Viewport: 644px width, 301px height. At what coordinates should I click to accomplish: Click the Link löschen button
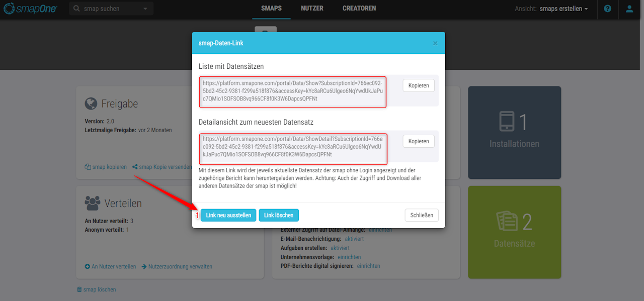click(x=279, y=215)
